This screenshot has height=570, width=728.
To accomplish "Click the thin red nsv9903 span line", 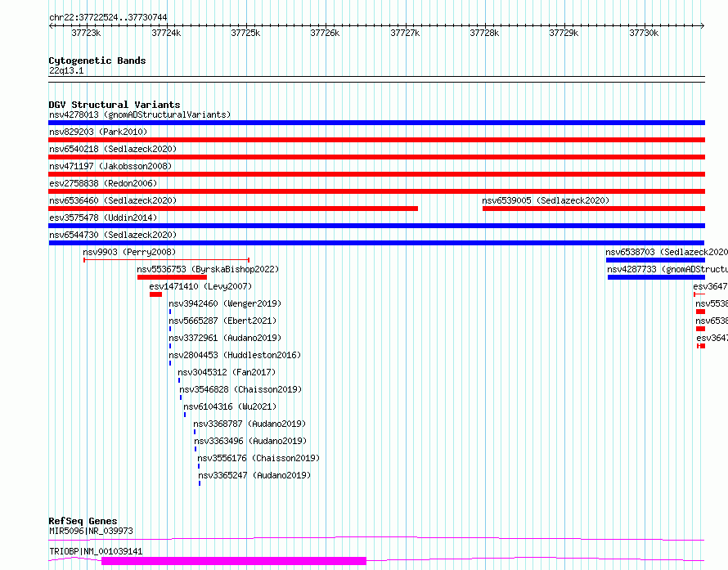I will coord(167,260).
